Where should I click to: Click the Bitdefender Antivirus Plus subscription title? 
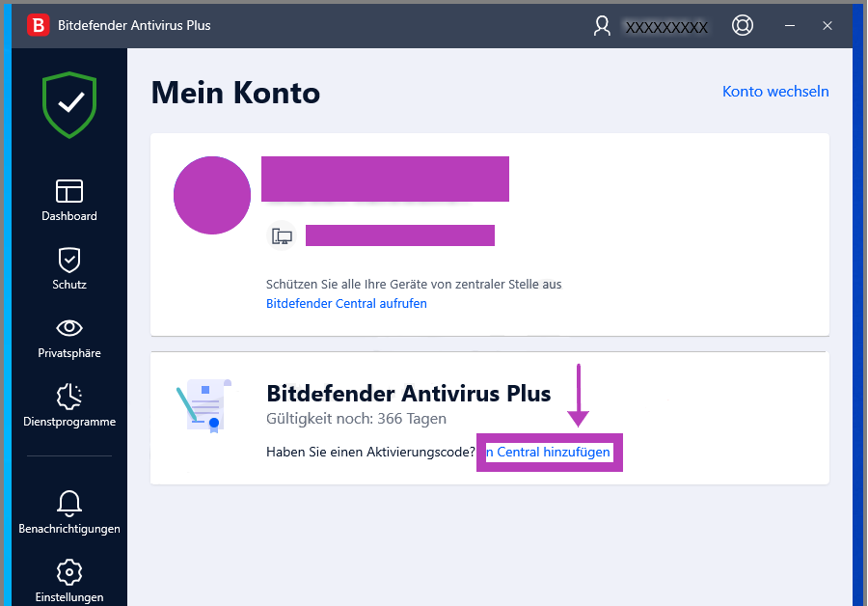point(408,394)
